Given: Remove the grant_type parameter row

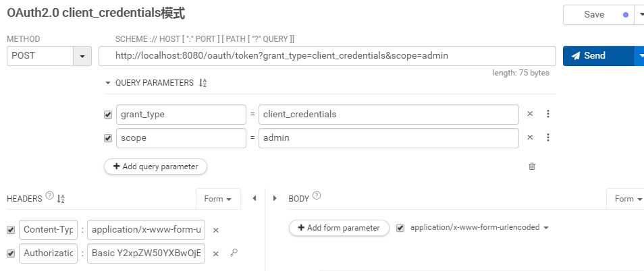Looking at the screenshot, I should coord(530,114).
